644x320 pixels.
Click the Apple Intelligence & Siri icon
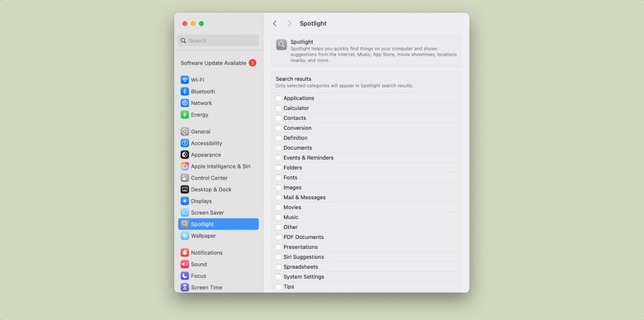point(185,166)
